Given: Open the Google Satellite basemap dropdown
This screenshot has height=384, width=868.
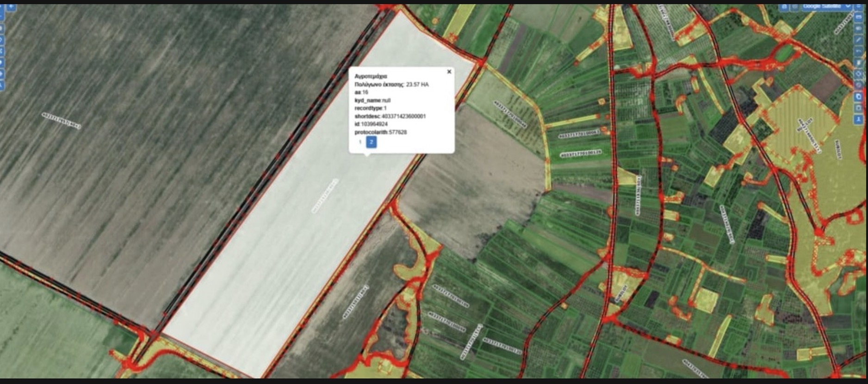Looking at the screenshot, I should tap(827, 6).
